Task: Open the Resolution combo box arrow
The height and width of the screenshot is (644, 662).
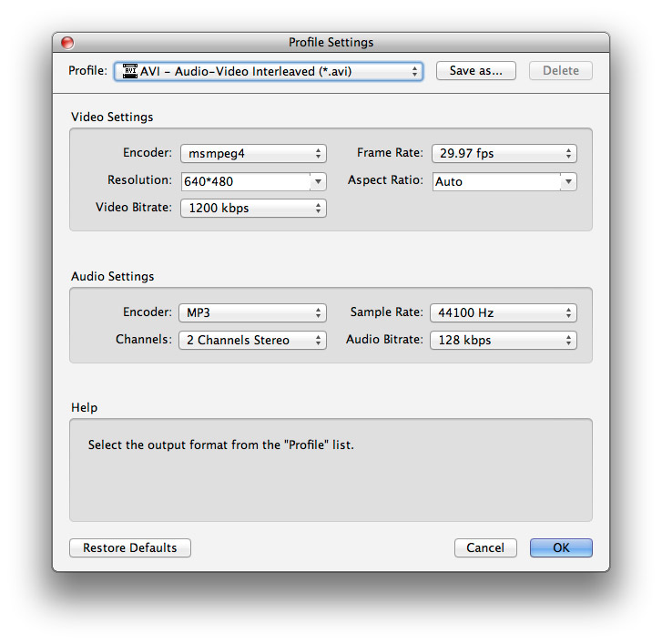Action: (318, 181)
